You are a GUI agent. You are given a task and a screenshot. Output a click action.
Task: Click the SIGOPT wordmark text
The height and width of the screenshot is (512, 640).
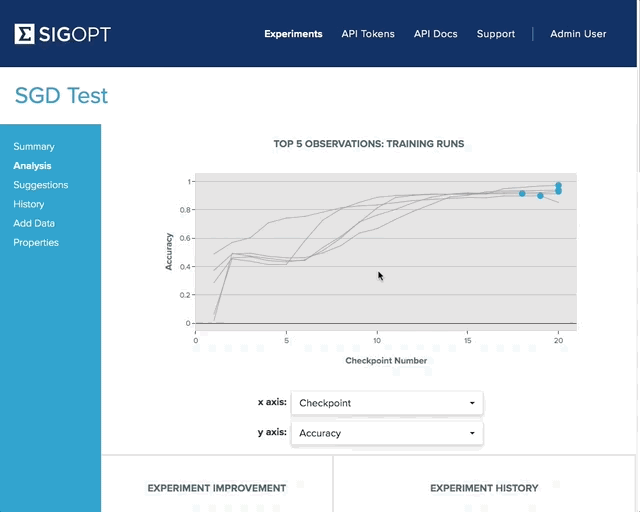(x=75, y=34)
